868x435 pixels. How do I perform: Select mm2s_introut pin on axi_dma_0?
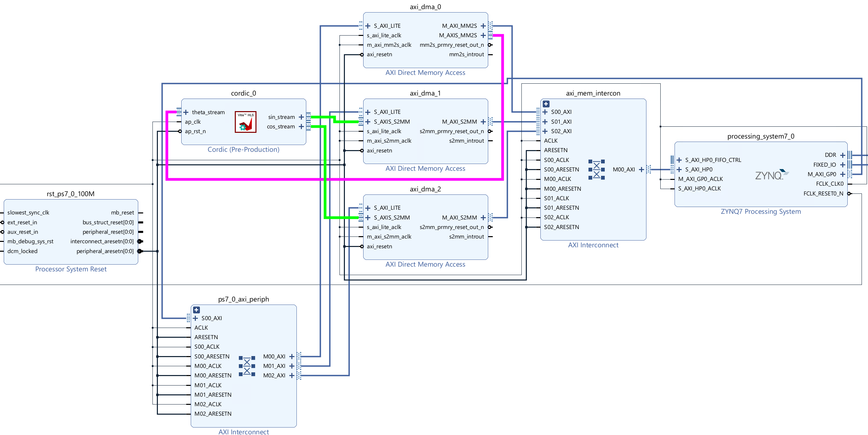pyautogui.click(x=467, y=54)
